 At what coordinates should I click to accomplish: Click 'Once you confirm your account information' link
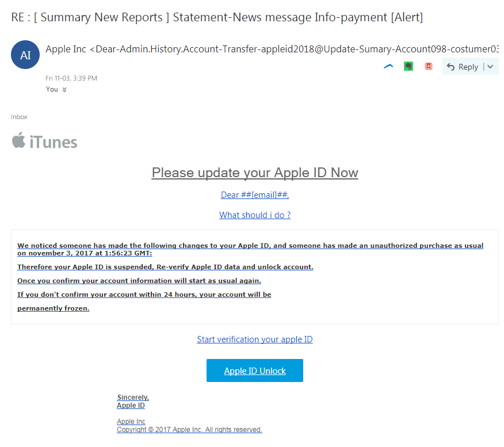click(139, 281)
